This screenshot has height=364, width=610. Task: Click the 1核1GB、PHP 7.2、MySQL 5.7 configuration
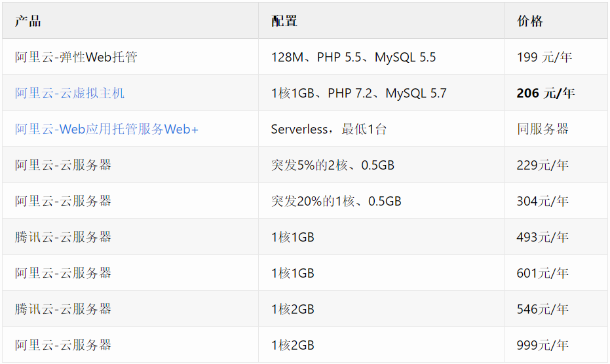[358, 93]
